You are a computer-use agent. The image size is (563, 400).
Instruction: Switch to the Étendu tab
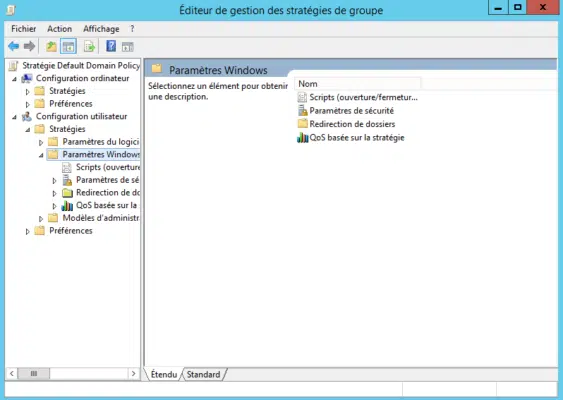click(164, 375)
